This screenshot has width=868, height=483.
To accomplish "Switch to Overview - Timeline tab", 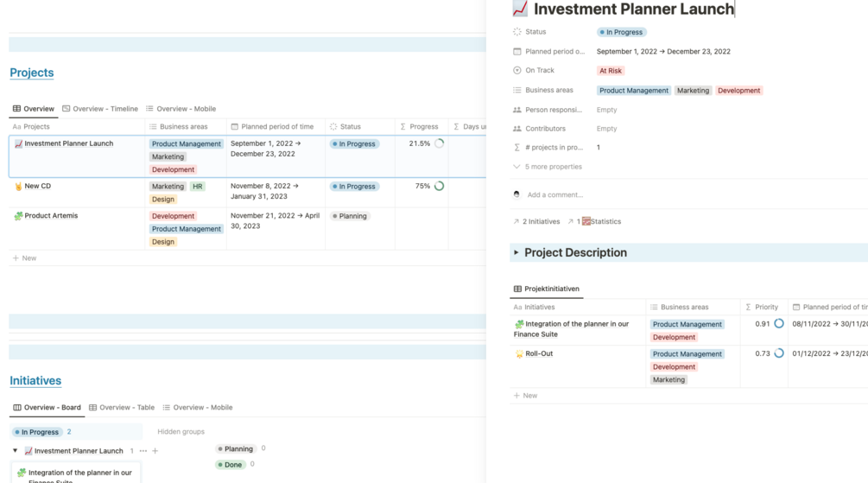I will pos(100,109).
